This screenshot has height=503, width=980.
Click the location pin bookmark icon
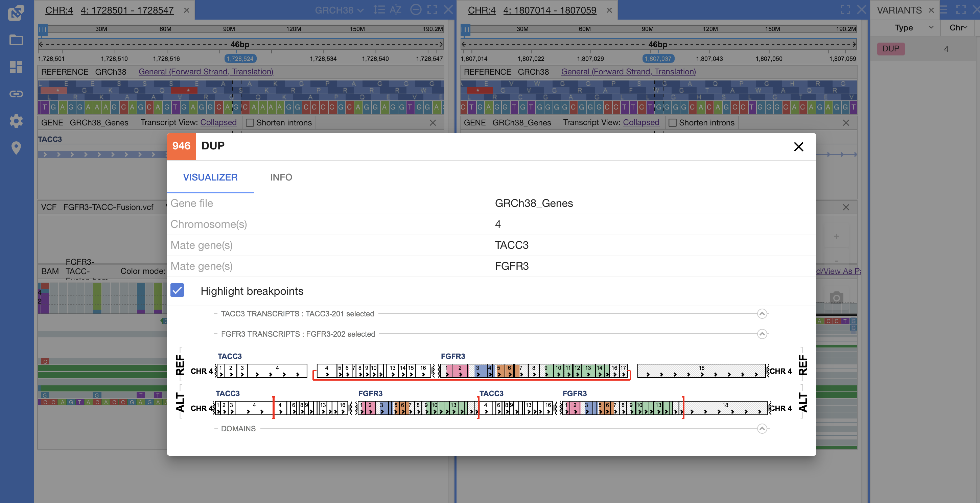point(16,147)
